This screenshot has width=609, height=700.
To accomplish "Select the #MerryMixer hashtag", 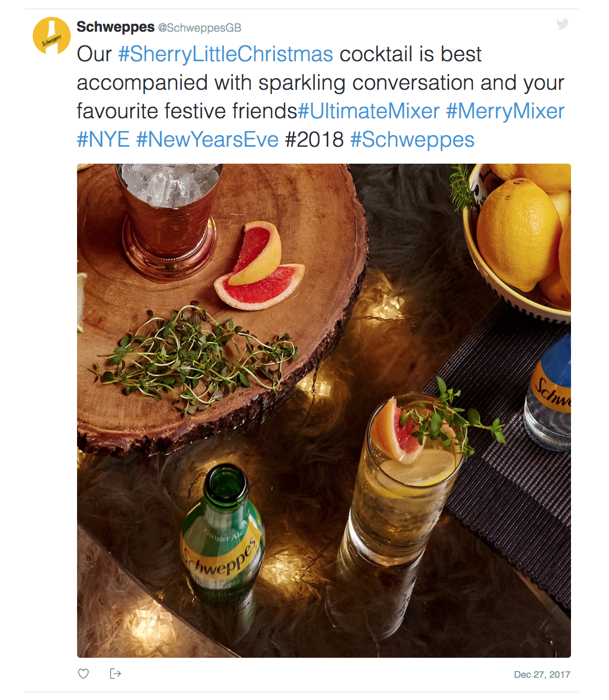I will pyautogui.click(x=505, y=111).
